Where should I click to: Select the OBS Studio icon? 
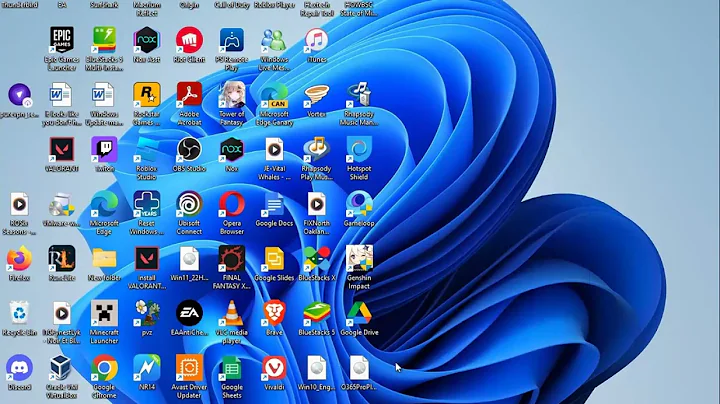(x=189, y=149)
